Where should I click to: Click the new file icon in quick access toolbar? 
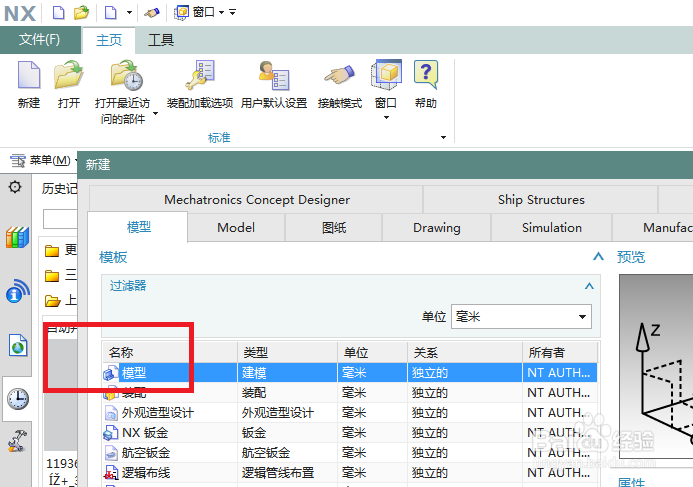click(x=58, y=12)
